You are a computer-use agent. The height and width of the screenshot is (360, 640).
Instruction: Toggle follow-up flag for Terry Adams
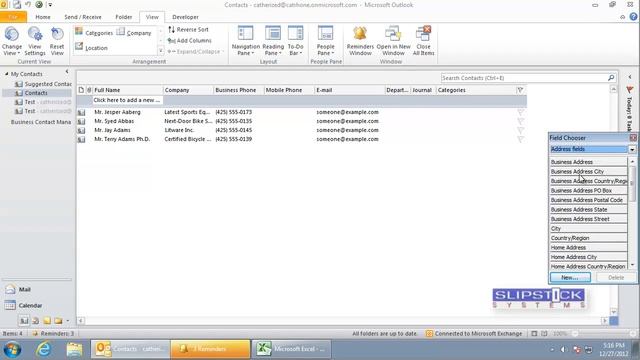pos(520,139)
